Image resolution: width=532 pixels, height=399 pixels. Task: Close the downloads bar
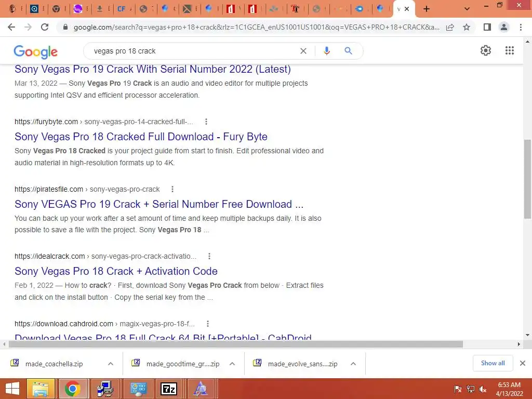(x=523, y=363)
